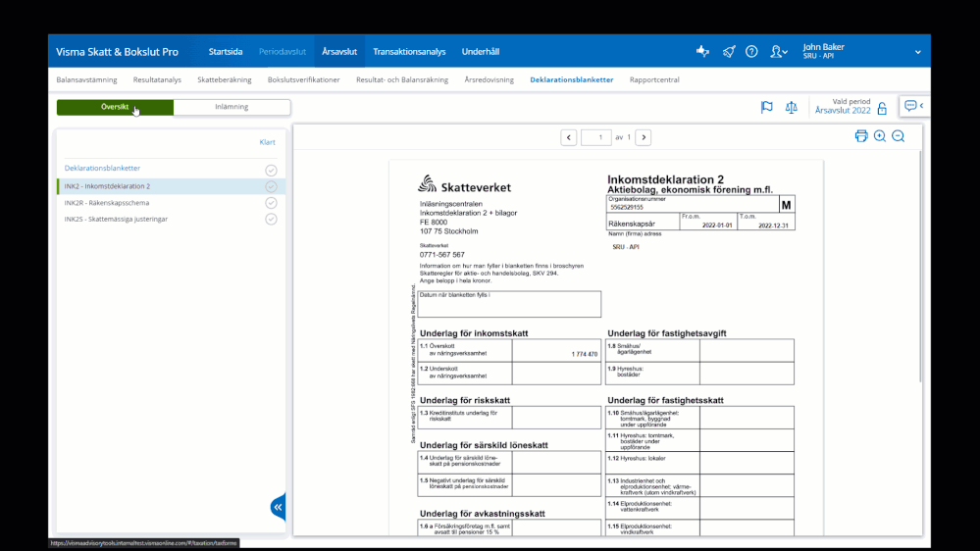
Task: Open the rocket announcements icon
Action: [728, 52]
